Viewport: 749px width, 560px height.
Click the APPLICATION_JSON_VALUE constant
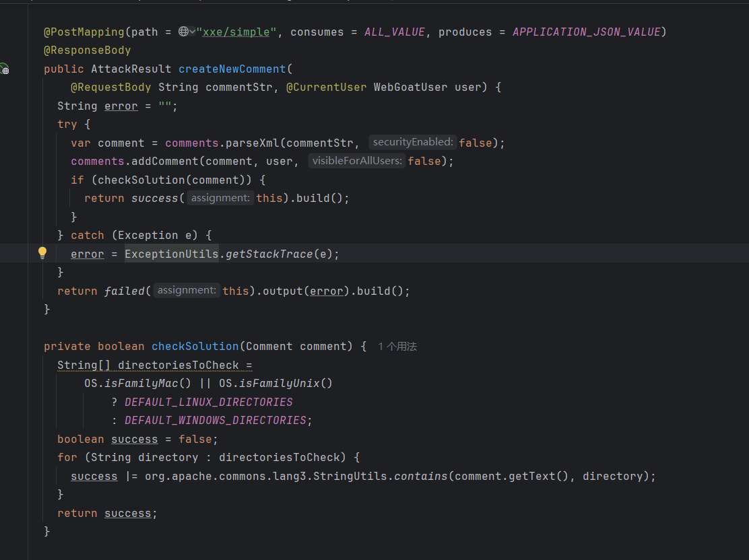(586, 32)
